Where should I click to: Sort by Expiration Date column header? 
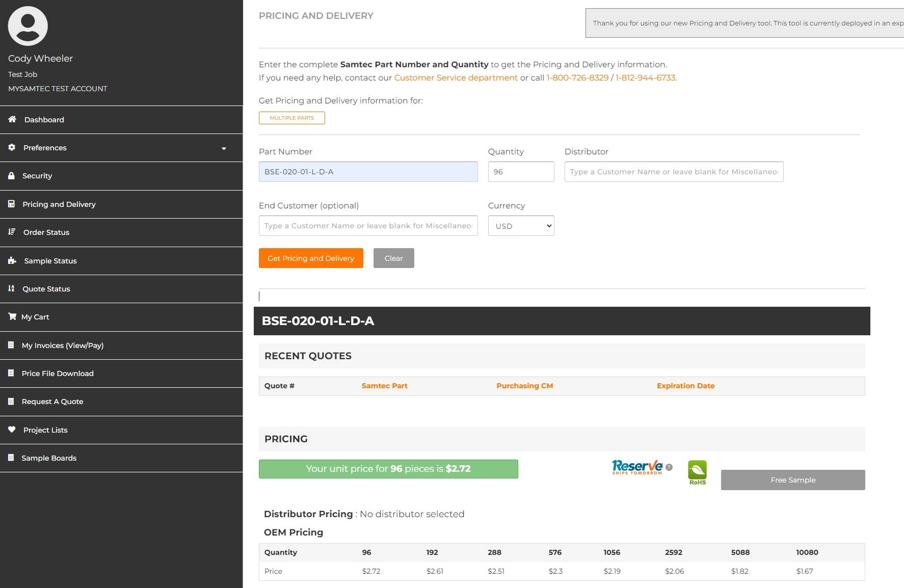(685, 386)
